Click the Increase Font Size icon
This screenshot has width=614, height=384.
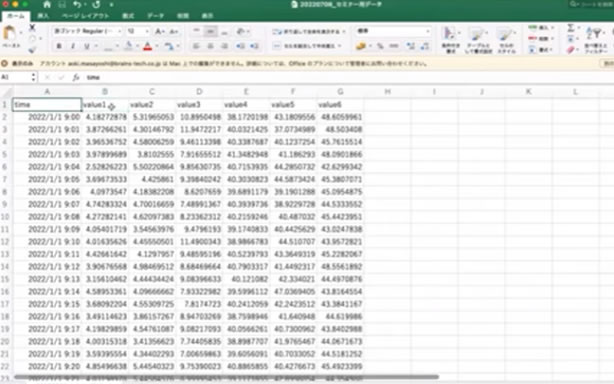click(x=159, y=31)
